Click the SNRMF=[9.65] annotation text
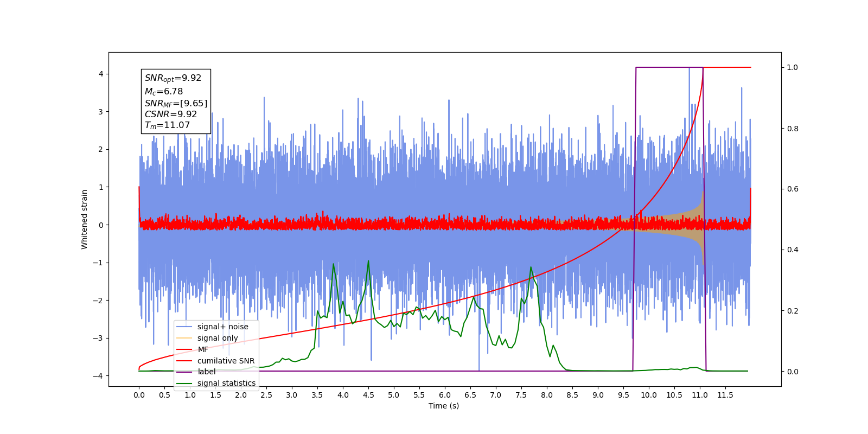 coord(176,103)
